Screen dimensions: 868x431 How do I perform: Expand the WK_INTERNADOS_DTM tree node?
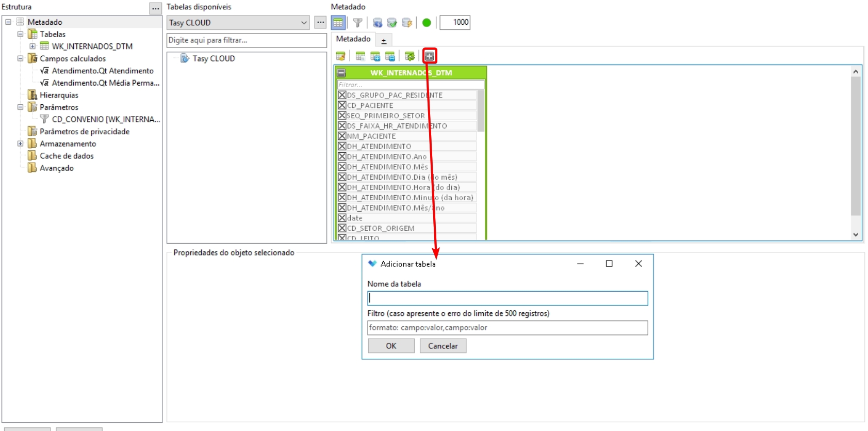[32, 46]
